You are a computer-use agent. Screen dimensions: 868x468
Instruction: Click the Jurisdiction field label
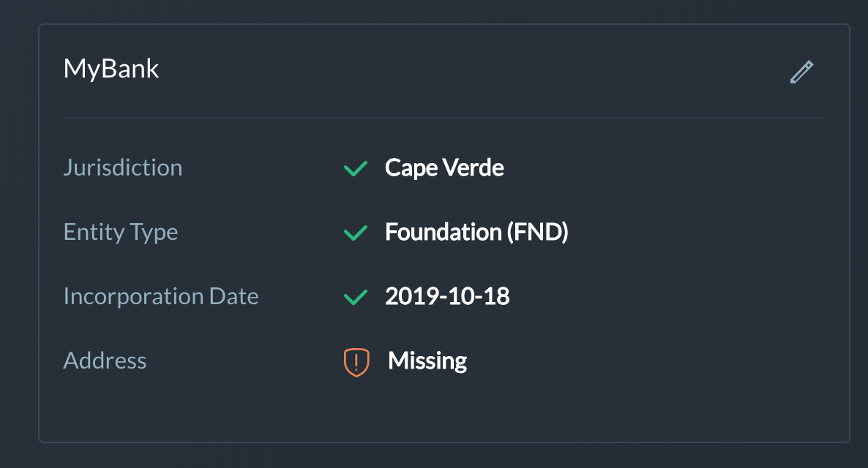pos(123,167)
